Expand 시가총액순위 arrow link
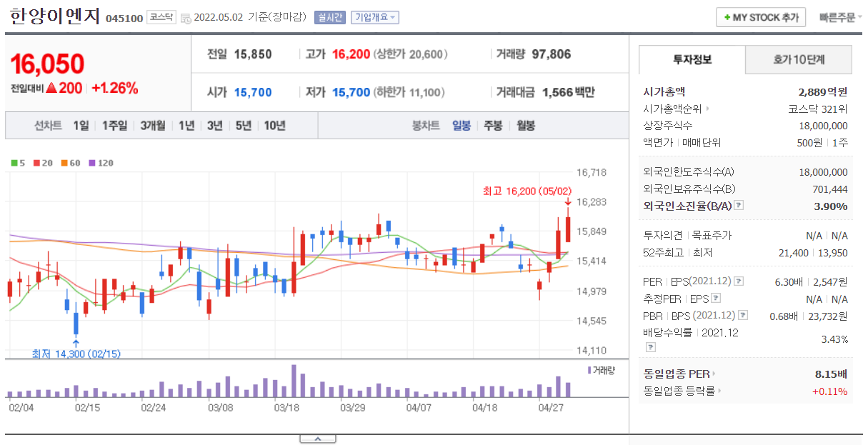The width and height of the screenshot is (868, 445). [x=708, y=109]
